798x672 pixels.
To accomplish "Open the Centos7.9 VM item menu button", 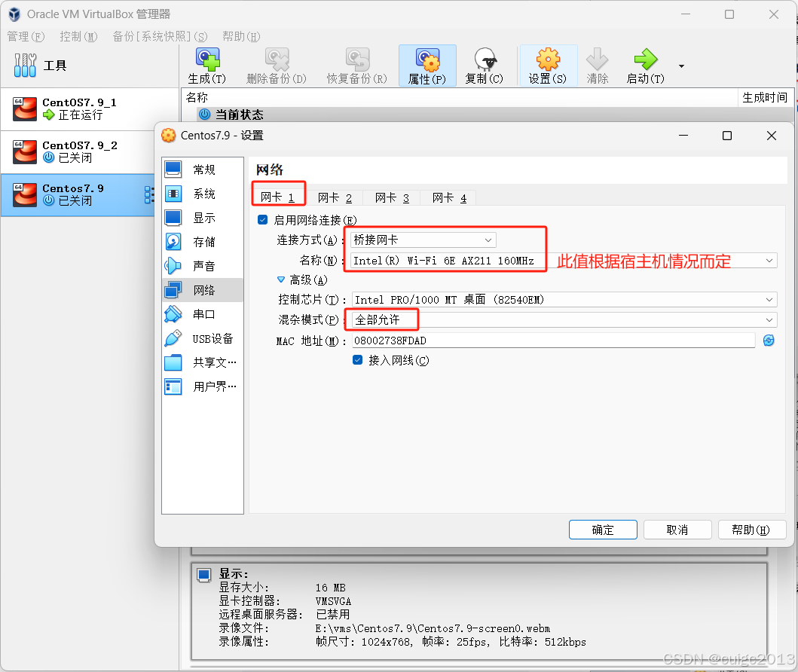I will [148, 195].
